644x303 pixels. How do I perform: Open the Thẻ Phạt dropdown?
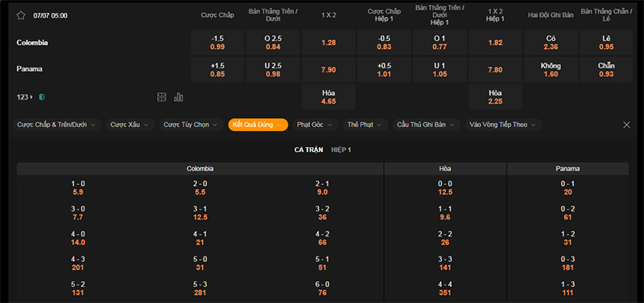click(365, 125)
